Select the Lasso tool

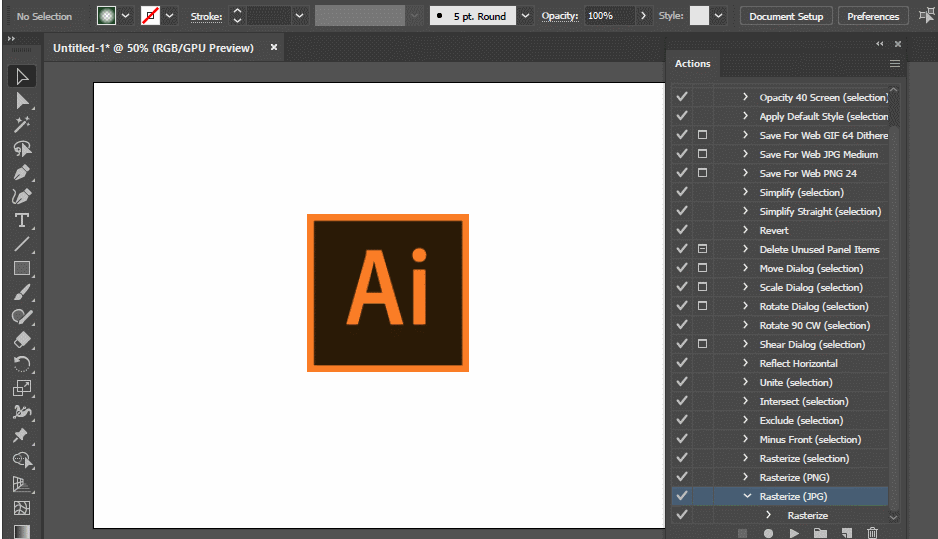pyautogui.click(x=22, y=148)
